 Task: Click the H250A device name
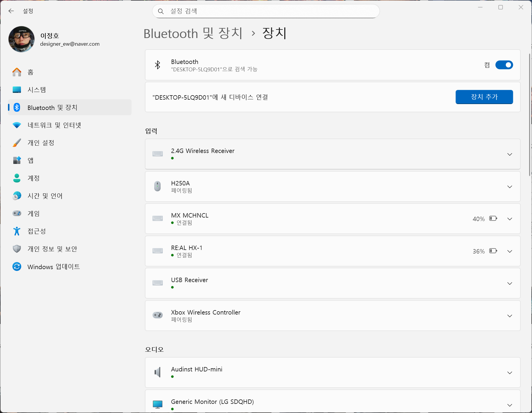coord(180,183)
